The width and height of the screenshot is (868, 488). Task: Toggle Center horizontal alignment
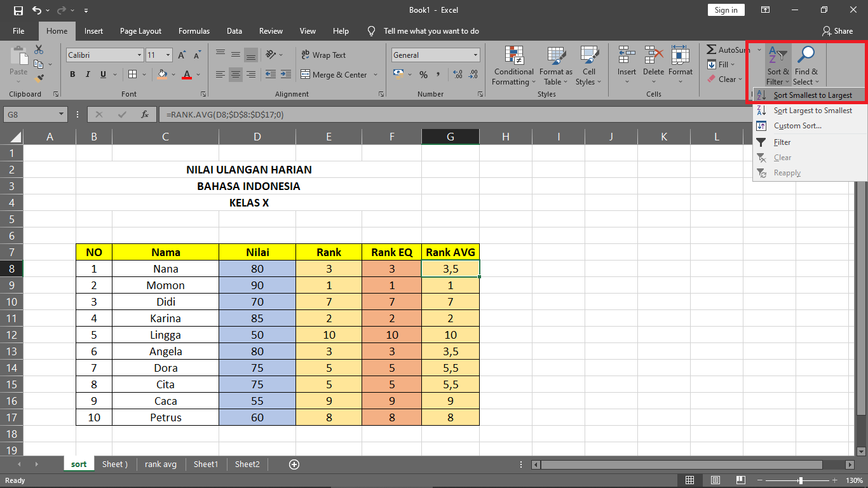[236, 74]
